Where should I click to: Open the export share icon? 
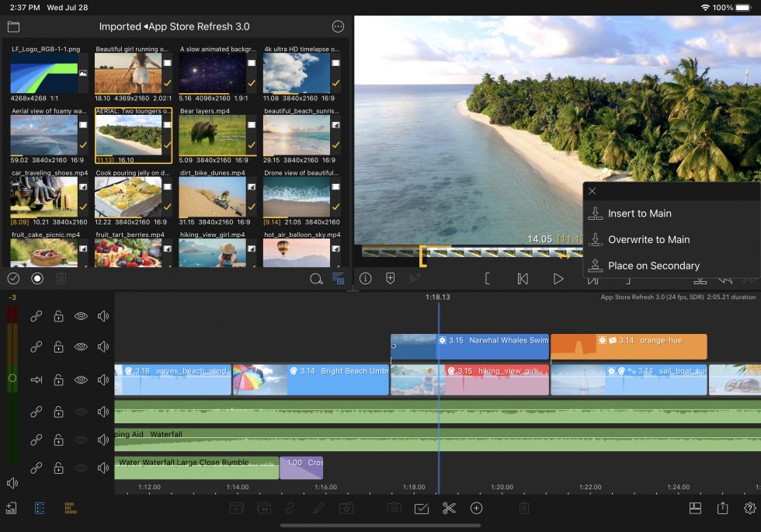click(x=723, y=508)
